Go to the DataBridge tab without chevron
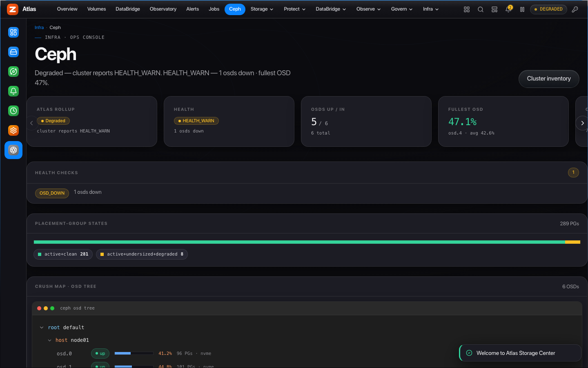The image size is (588, 368). [x=128, y=9]
